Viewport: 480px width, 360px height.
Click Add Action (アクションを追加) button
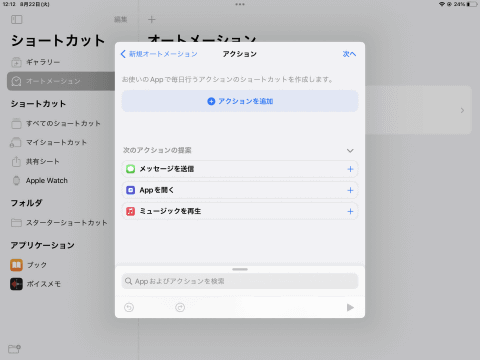[240, 101]
